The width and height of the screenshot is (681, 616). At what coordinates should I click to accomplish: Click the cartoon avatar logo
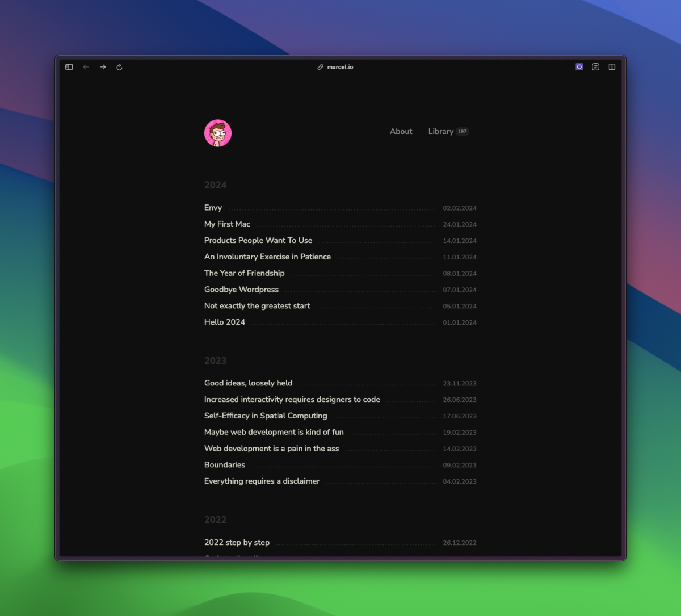[x=218, y=133]
